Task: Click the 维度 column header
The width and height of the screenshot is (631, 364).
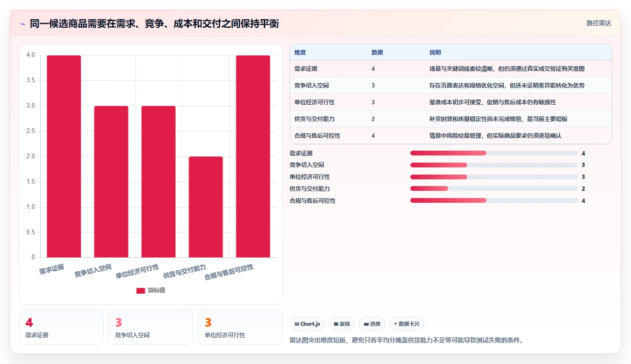Action: (300, 53)
